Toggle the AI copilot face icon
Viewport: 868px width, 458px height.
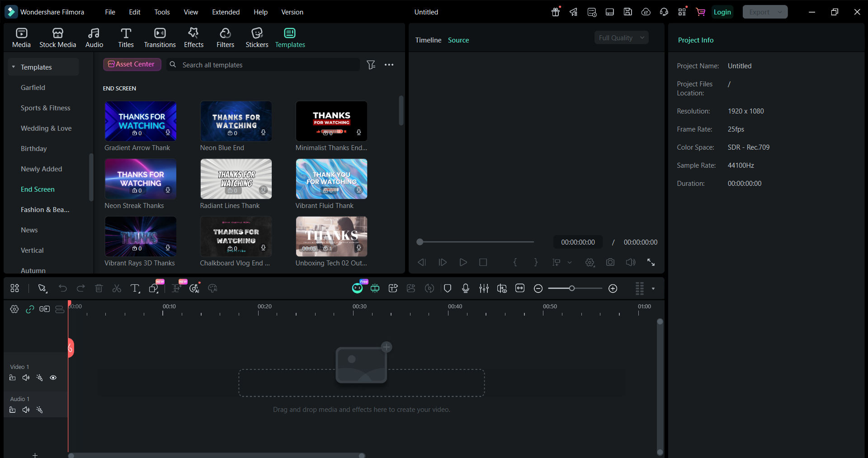[358, 288]
